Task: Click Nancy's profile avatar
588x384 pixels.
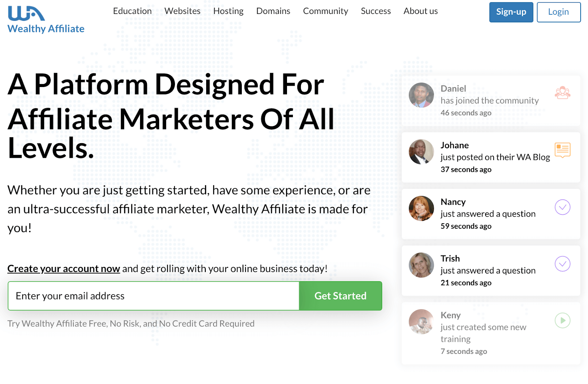Action: pyautogui.click(x=421, y=208)
